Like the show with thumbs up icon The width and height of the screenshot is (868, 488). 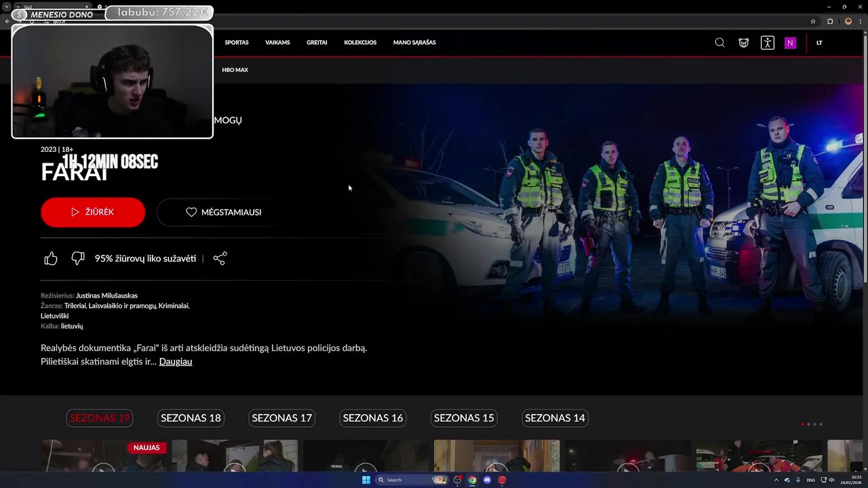(x=51, y=258)
